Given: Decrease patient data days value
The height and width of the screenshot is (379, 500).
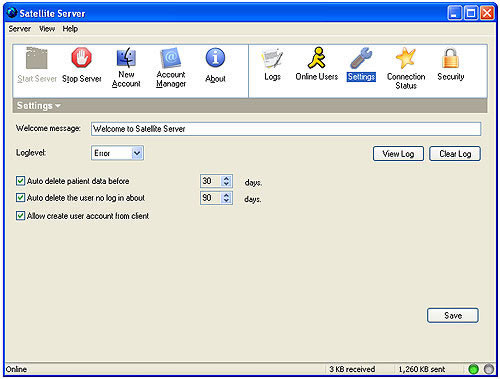Looking at the screenshot, I should point(226,184).
